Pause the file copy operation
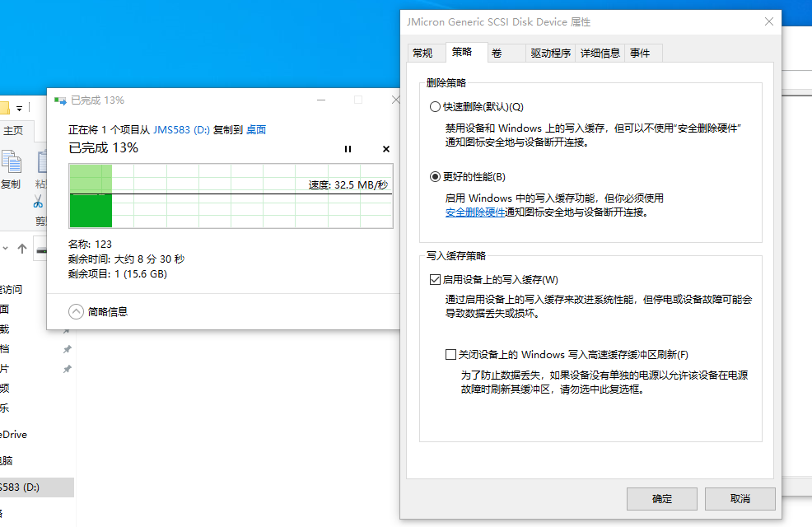 (x=348, y=149)
